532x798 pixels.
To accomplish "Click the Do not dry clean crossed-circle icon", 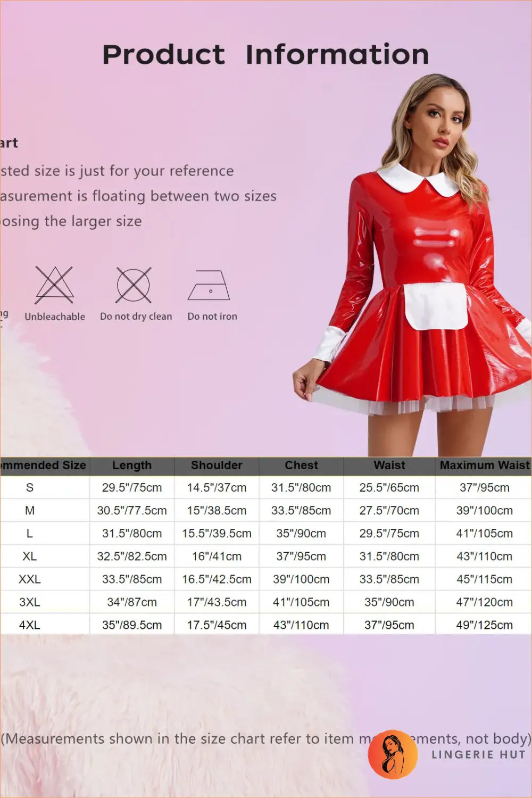I will [134, 285].
